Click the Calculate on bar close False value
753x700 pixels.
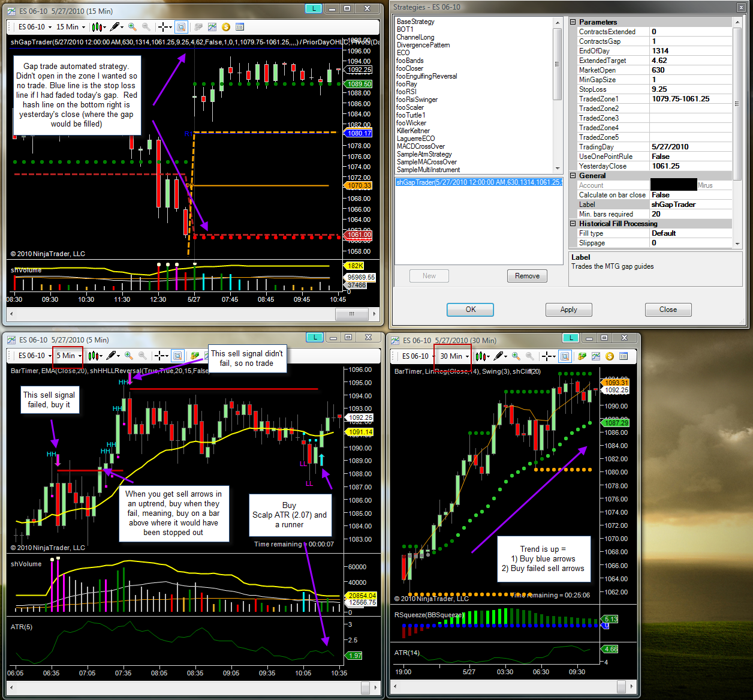coord(691,195)
